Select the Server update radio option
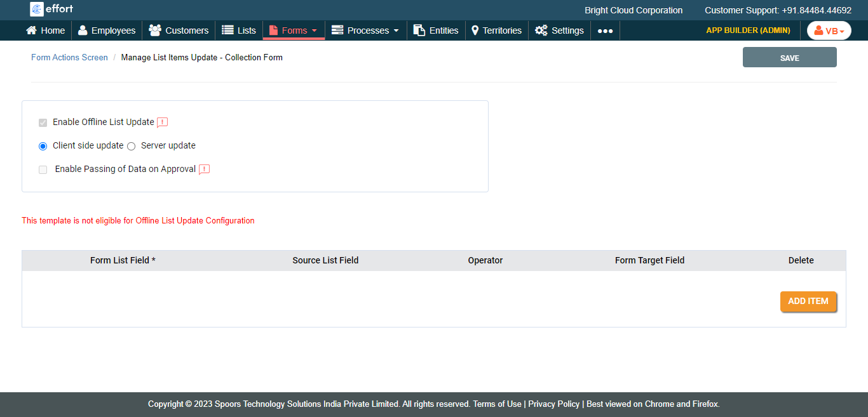868x417 pixels. [132, 146]
